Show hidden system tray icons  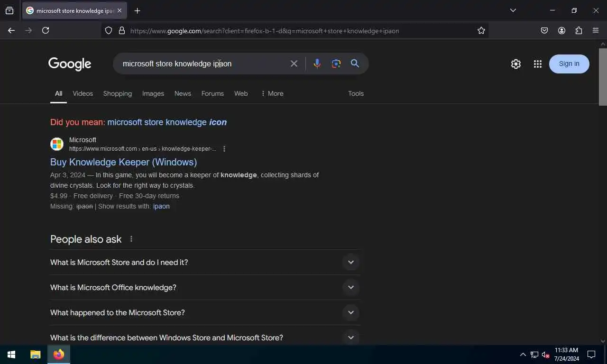523,355
